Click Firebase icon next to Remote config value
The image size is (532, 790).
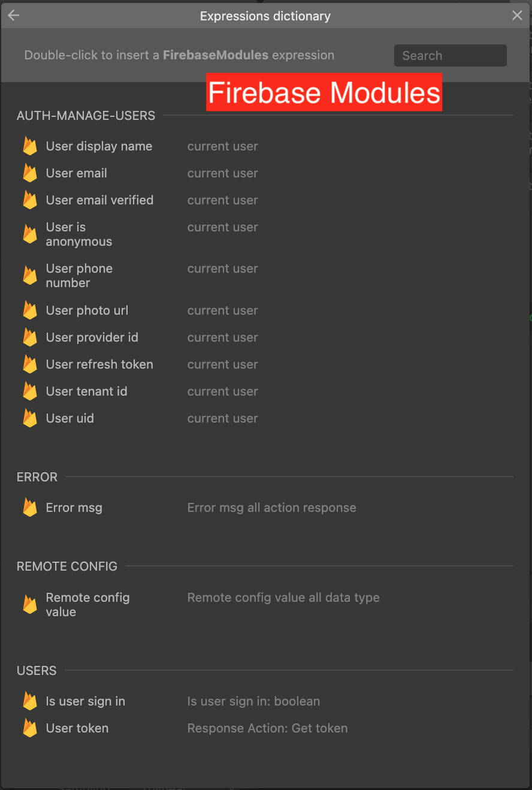point(30,605)
